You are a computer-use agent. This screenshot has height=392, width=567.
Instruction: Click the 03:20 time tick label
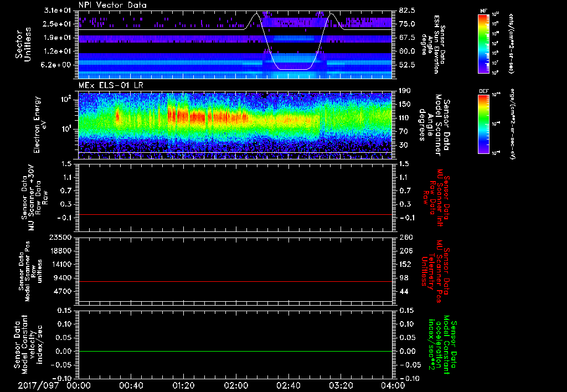(341, 385)
